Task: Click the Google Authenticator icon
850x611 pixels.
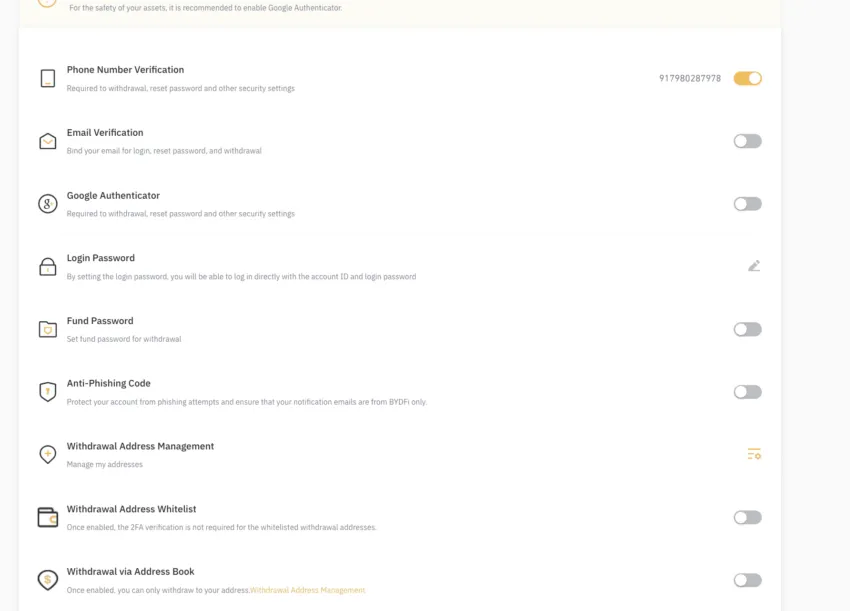Action: [x=48, y=204]
